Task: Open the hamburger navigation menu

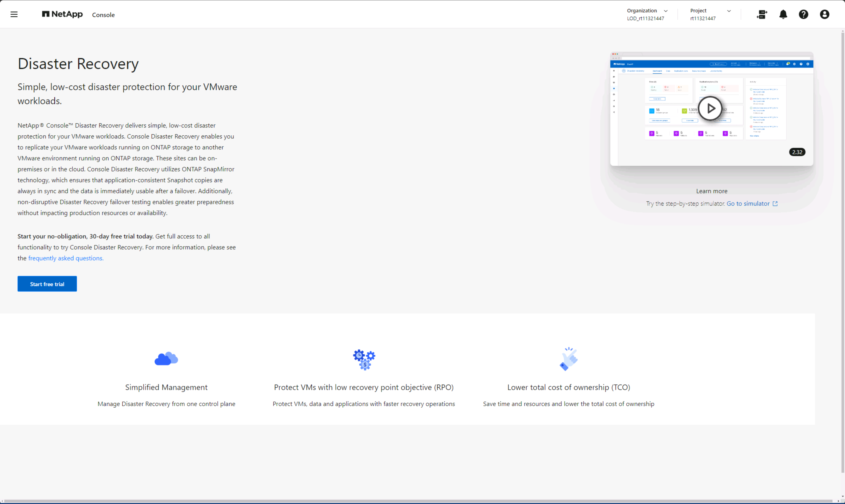Action: point(14,14)
